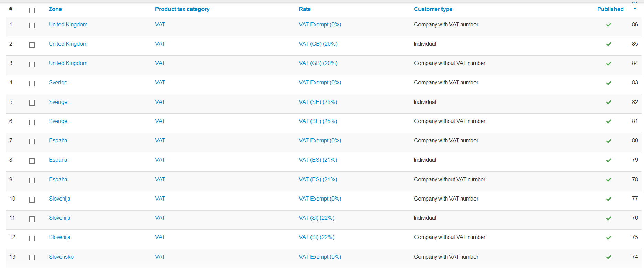Select checkbox for row 8 España

click(32, 161)
